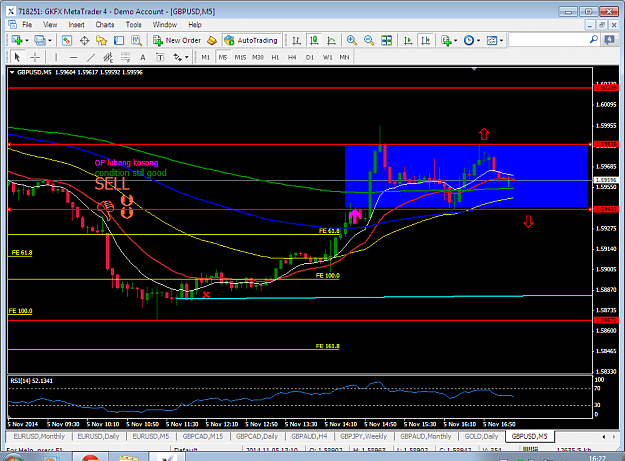Click the RSI(14) 52.1341 indicator label
This screenshot has height=461, width=625.
(x=31, y=381)
